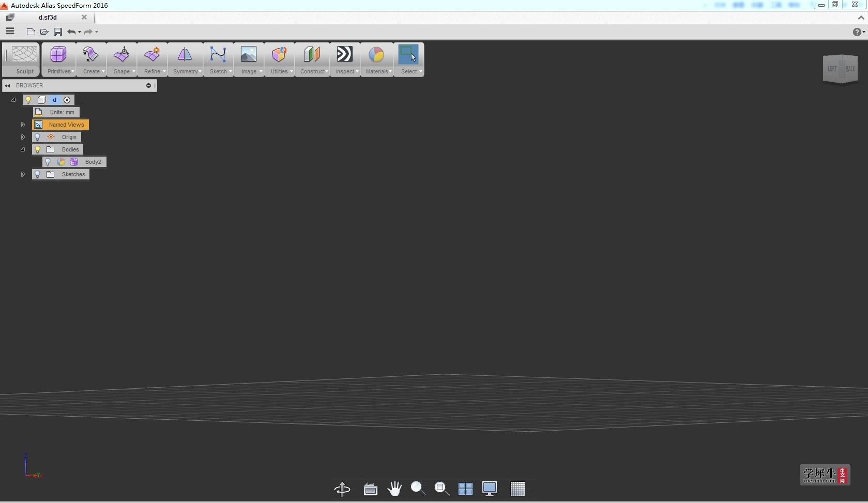The image size is (868, 503).
Task: Open the Shape tool icon
Action: point(121,54)
